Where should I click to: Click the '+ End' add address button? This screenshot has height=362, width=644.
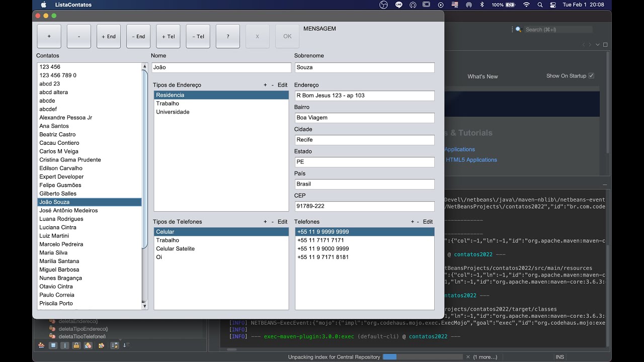click(x=109, y=36)
